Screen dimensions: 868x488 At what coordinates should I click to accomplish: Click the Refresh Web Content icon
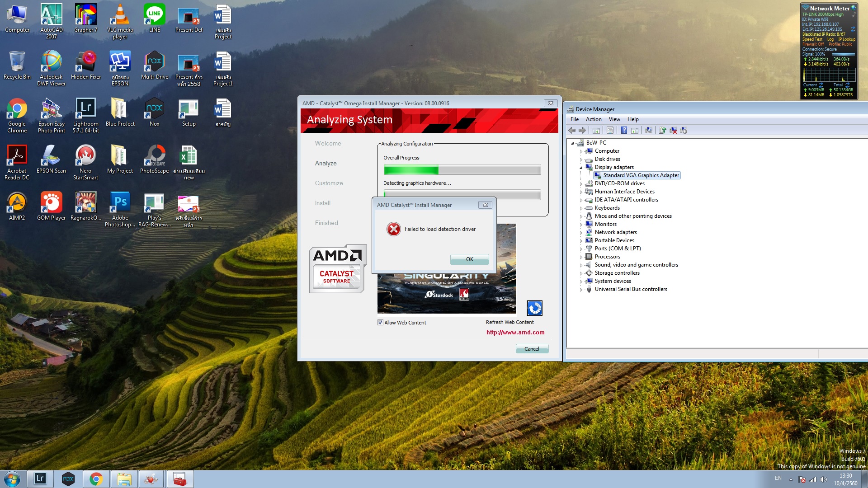click(534, 308)
